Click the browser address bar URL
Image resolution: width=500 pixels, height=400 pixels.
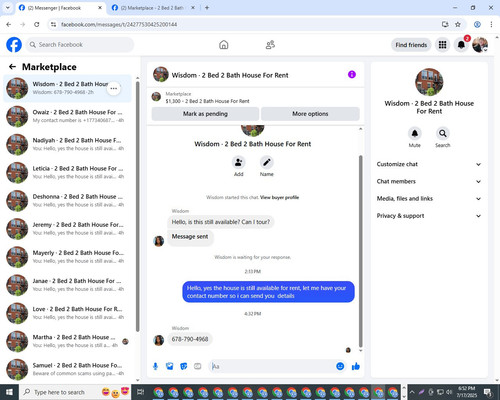coord(119,24)
